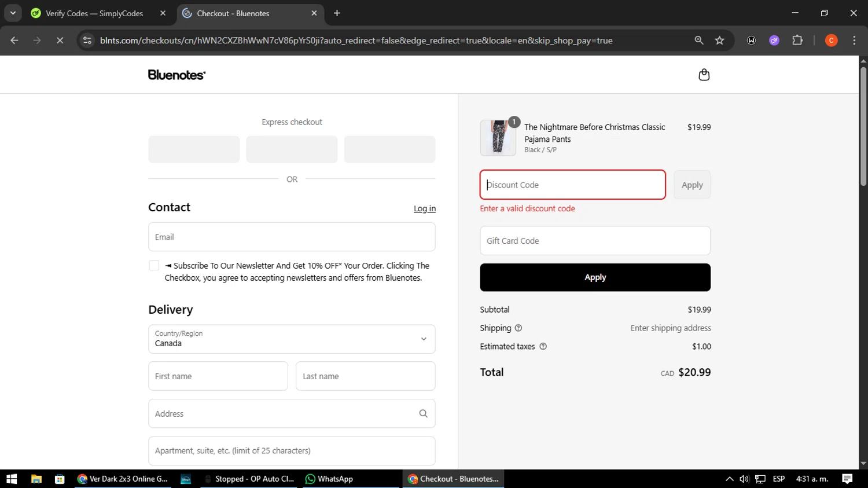Open Ver Dark 2x3 Online taskbar window
Screen dimensions: 868x488
tap(123, 479)
